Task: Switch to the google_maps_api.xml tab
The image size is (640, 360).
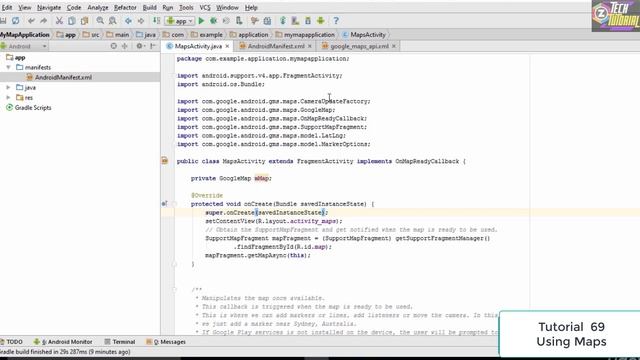Action: [x=359, y=46]
